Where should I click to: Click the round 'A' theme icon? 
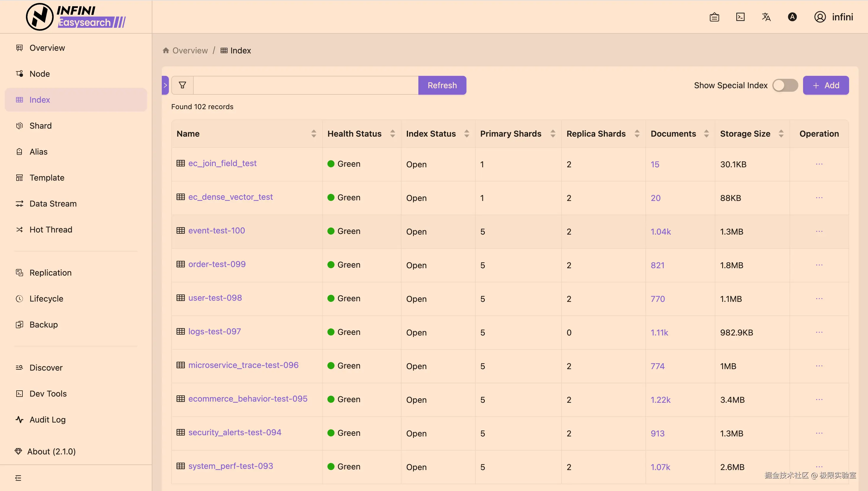pyautogui.click(x=792, y=17)
